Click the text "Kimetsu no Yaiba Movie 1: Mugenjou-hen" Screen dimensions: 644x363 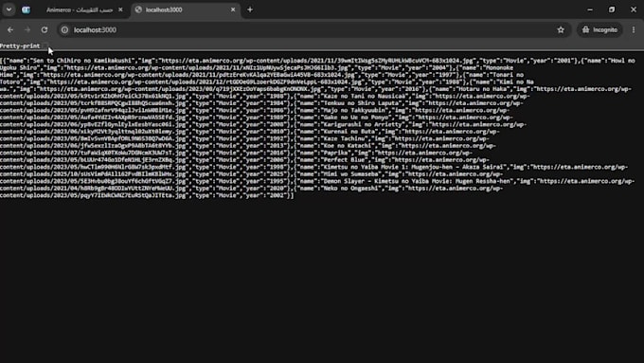[390, 167]
